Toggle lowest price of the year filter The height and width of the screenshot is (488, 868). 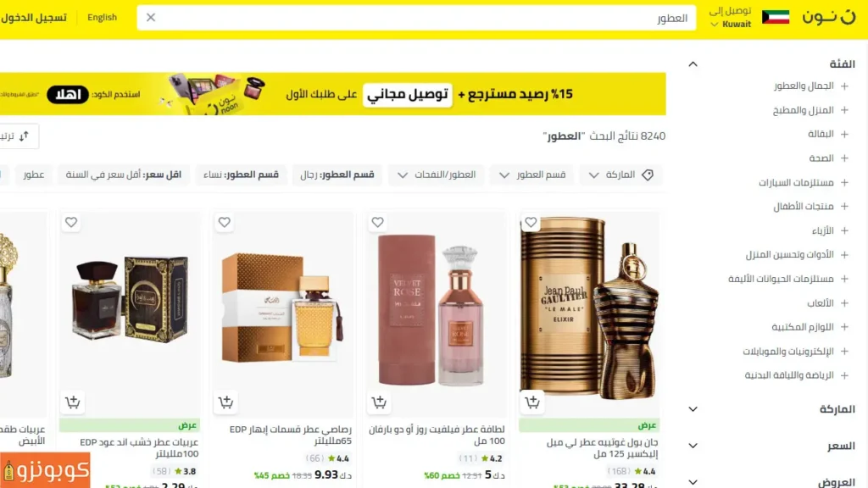click(x=124, y=175)
